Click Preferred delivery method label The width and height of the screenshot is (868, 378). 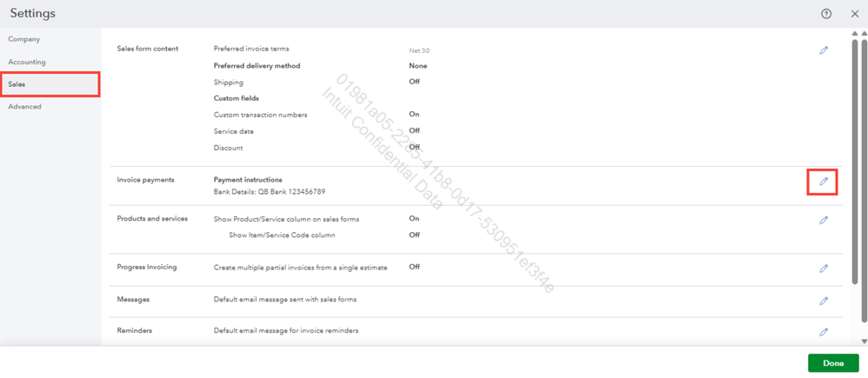(x=257, y=65)
